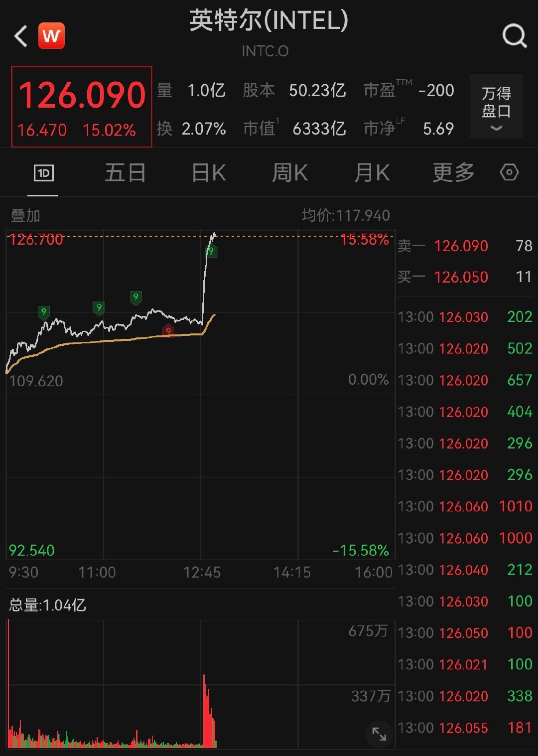This screenshot has width=538, height=756.
Task: Open chart settings hexagon icon
Action: tap(509, 172)
